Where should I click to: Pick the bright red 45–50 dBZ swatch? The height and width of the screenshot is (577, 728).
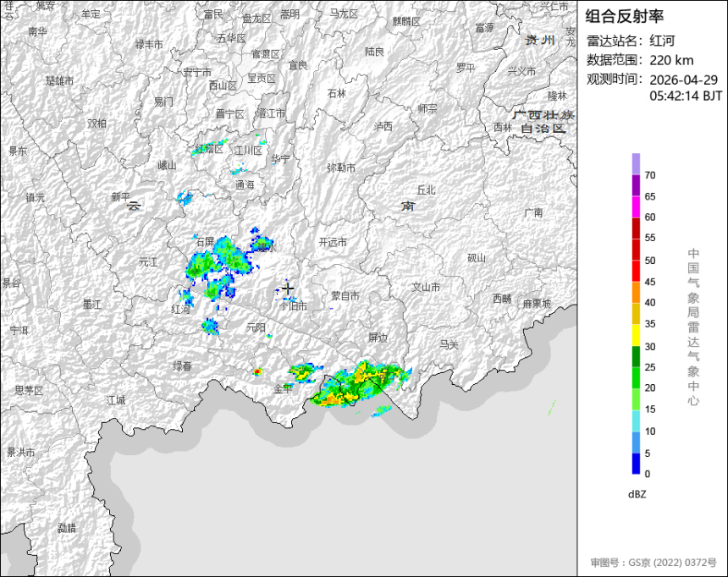[636, 271]
